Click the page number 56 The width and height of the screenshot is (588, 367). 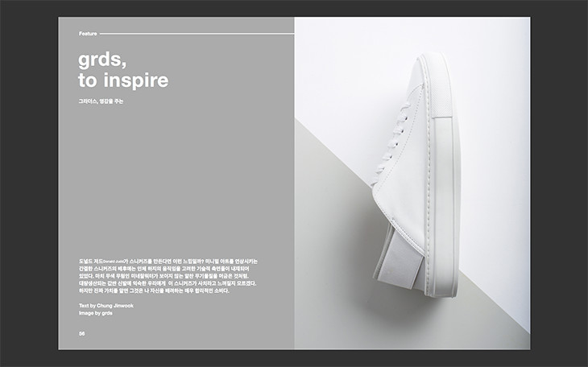[x=81, y=334]
